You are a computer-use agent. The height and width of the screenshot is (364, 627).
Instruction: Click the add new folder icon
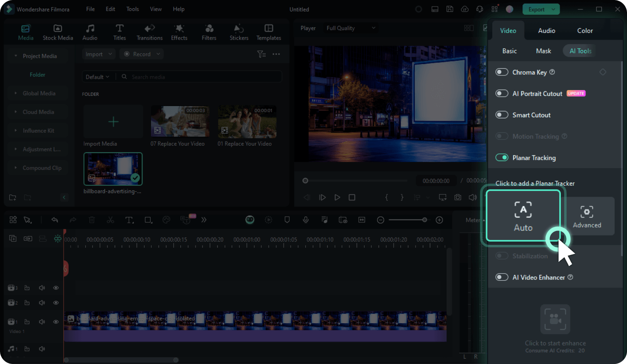click(13, 198)
